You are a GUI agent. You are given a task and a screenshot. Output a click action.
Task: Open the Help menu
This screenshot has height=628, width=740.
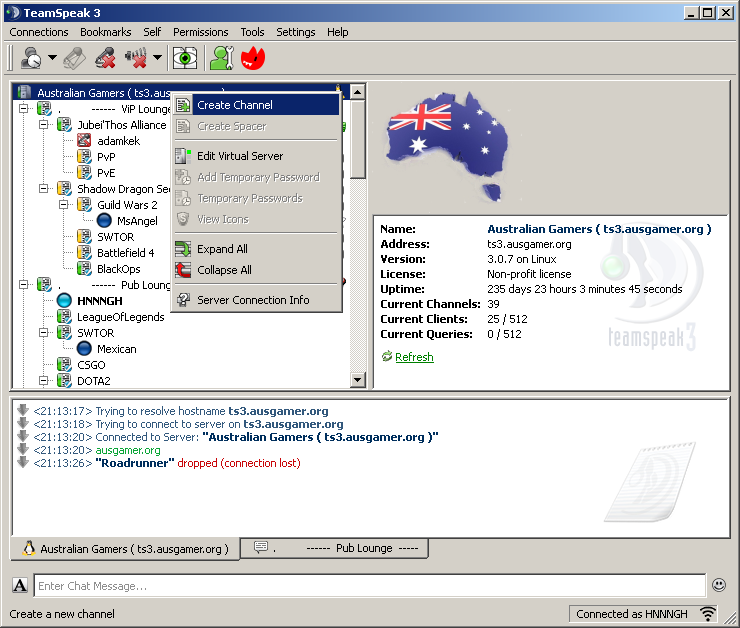pos(338,32)
